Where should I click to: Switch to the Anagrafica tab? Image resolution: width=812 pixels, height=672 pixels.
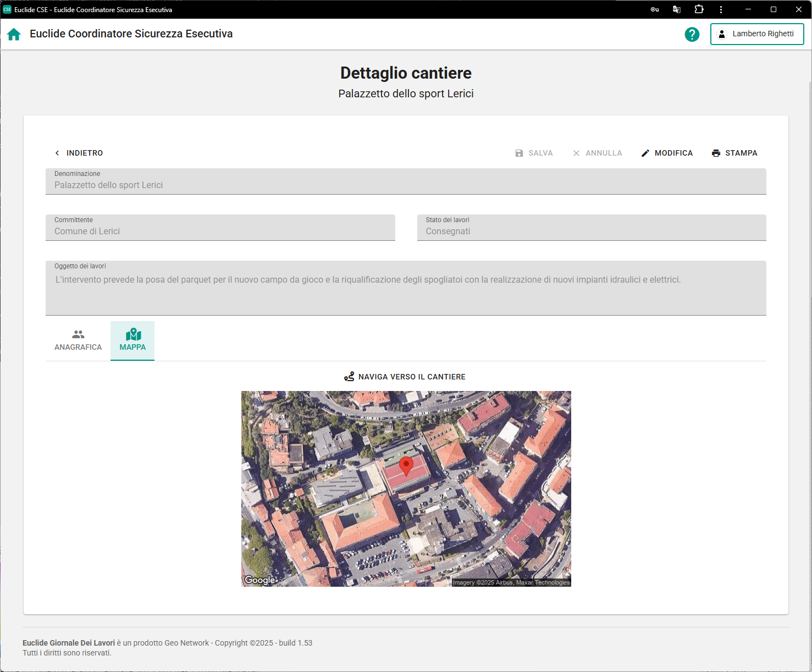78,340
